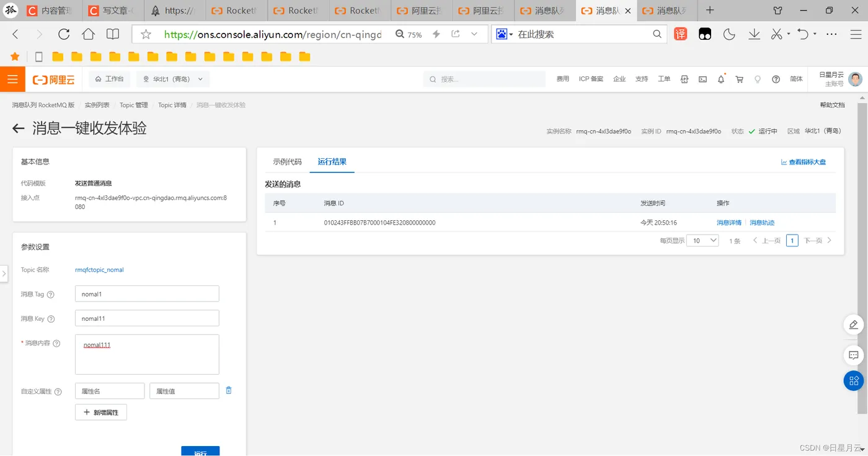Open a new browser tab with plus
868x456 pixels.
click(710, 11)
